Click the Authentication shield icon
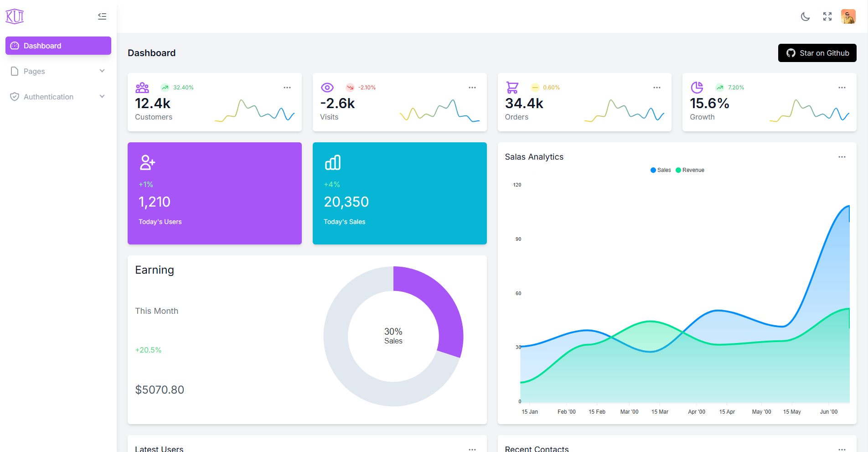 click(x=15, y=97)
